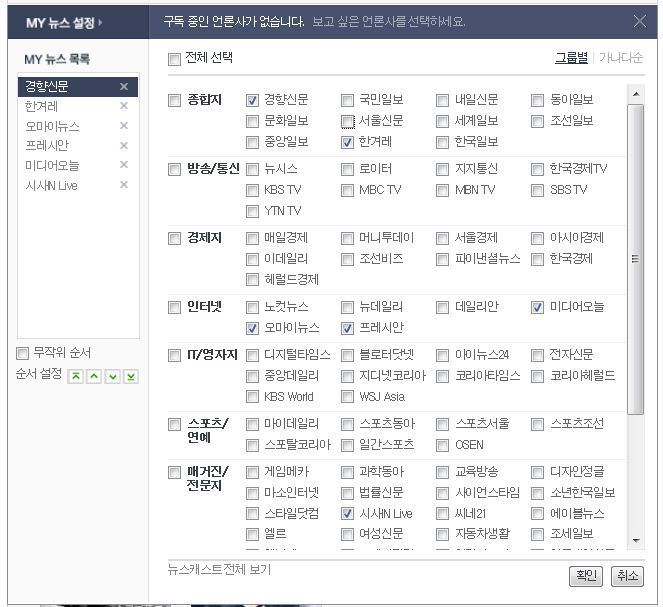The height and width of the screenshot is (607, 663).
Task: Move selected item up one position
Action: (94, 376)
